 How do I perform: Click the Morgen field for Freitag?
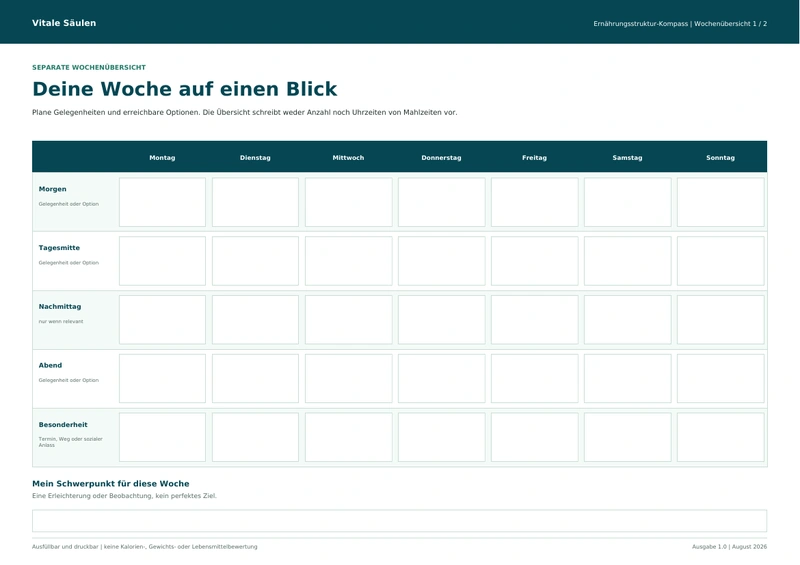(x=535, y=202)
